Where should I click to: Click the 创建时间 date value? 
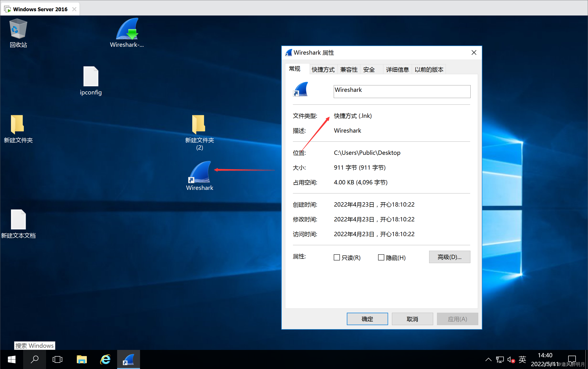(x=374, y=204)
